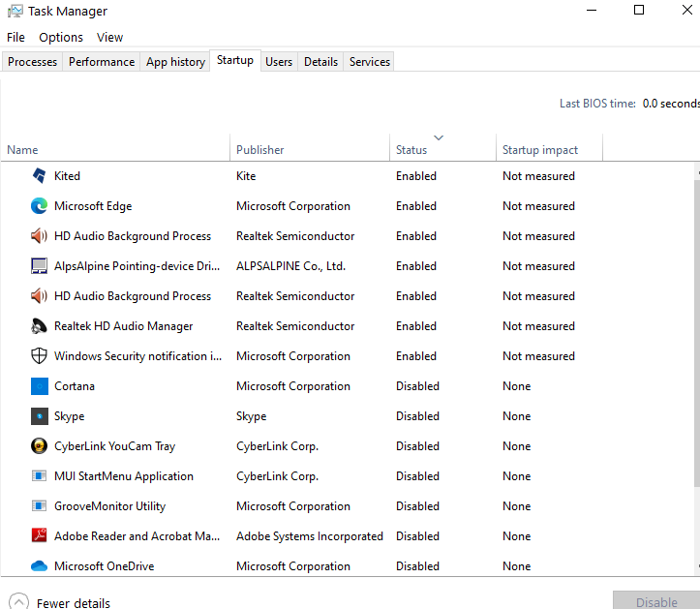Screen dimensions: 700x609
Task: Click speaker icon above Realtek HD Audio Manager
Action: (x=40, y=295)
